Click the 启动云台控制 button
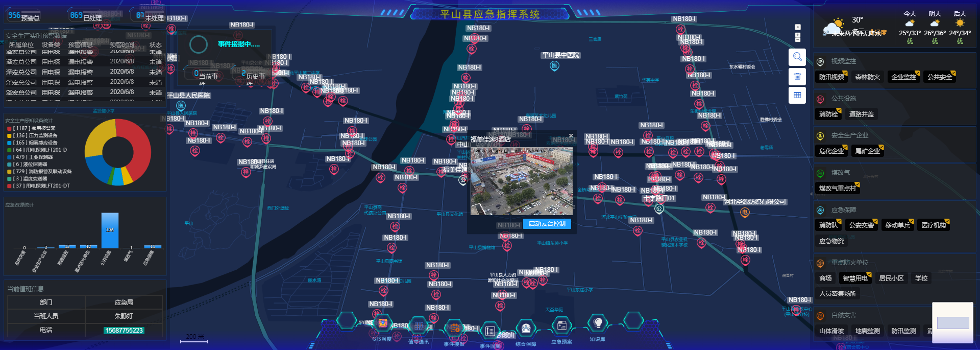The image size is (980, 350). click(547, 224)
